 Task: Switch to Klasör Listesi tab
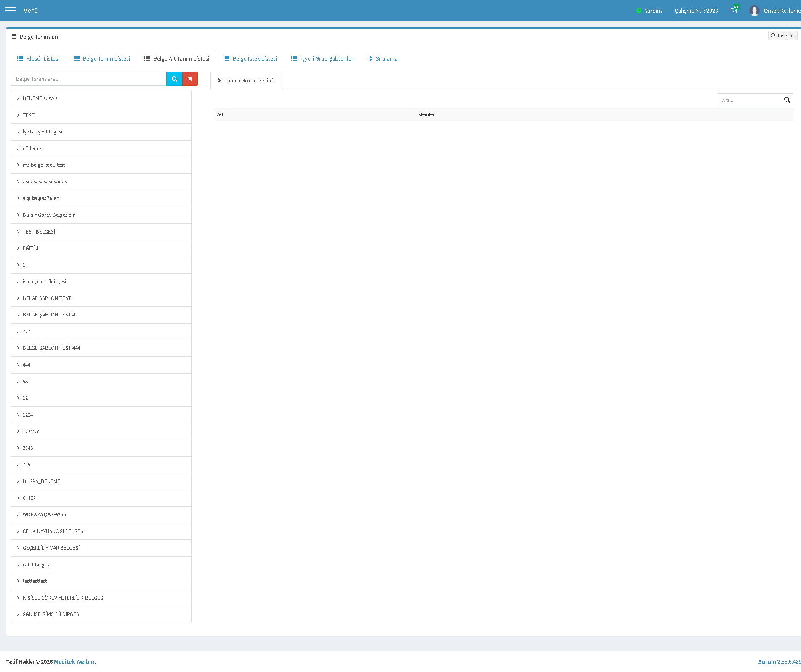(x=38, y=58)
